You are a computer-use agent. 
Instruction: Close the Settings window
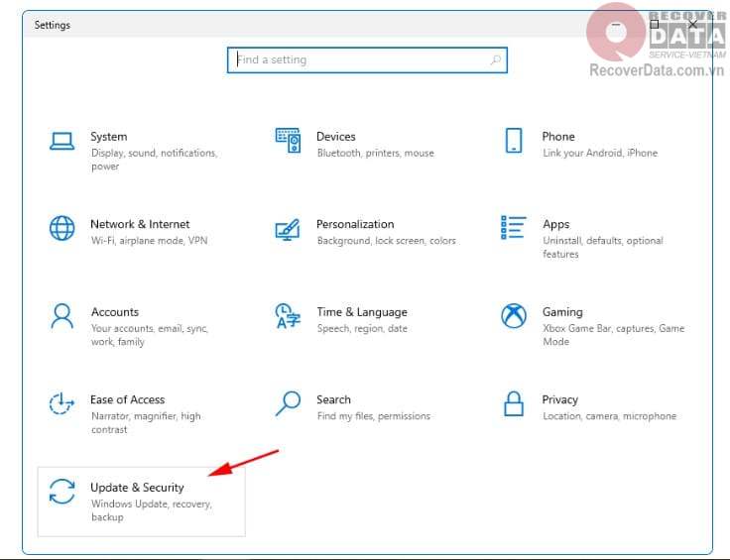692,24
